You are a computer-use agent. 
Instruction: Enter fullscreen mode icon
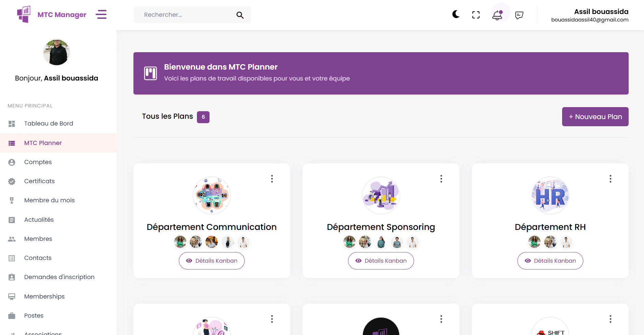pyautogui.click(x=476, y=15)
